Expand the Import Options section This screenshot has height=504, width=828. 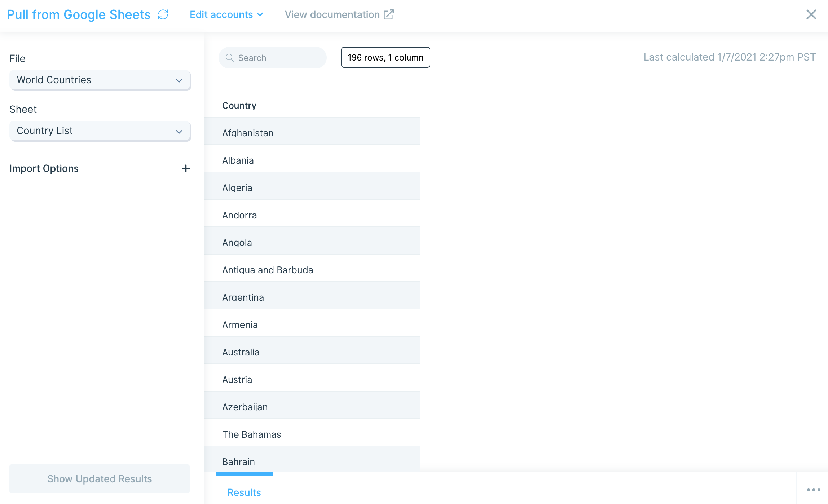(44, 168)
